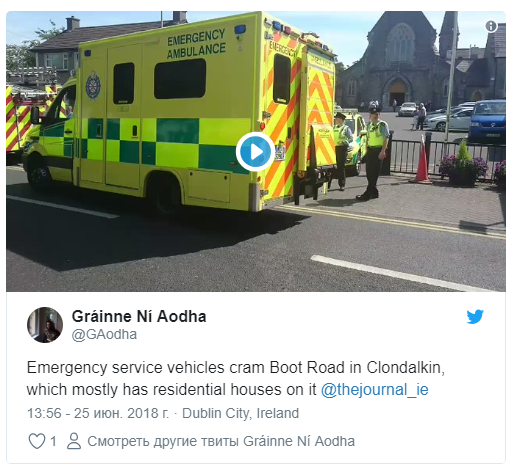
Task: Click the red traffic cone in the video
Action: 422,160
